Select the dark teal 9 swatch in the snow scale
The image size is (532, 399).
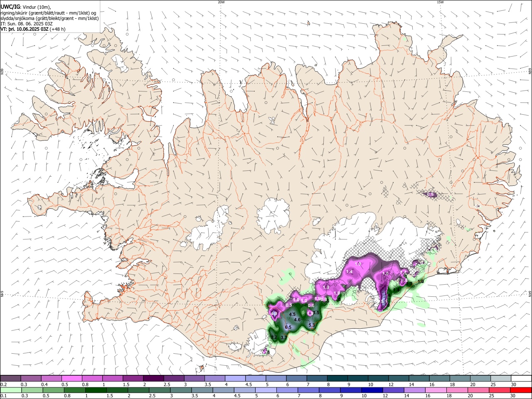(357, 379)
